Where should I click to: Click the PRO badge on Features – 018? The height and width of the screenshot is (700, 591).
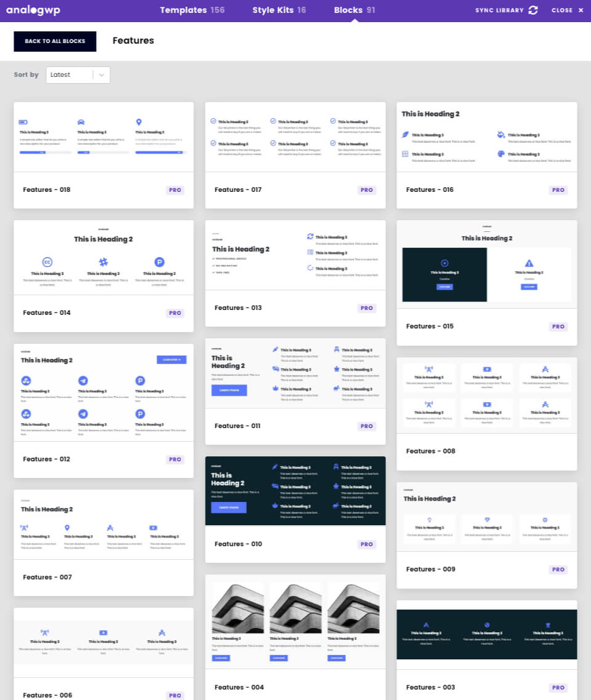pos(175,190)
